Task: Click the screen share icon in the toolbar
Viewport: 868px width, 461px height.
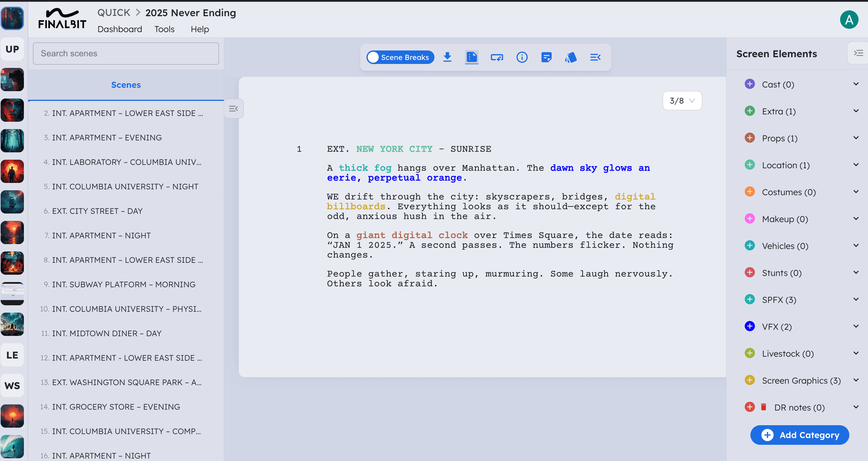Action: pos(497,57)
